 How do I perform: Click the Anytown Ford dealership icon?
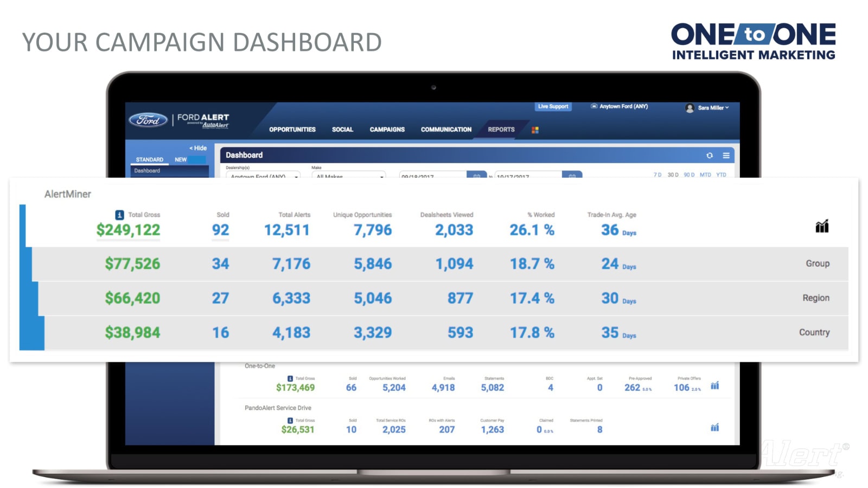tap(594, 106)
